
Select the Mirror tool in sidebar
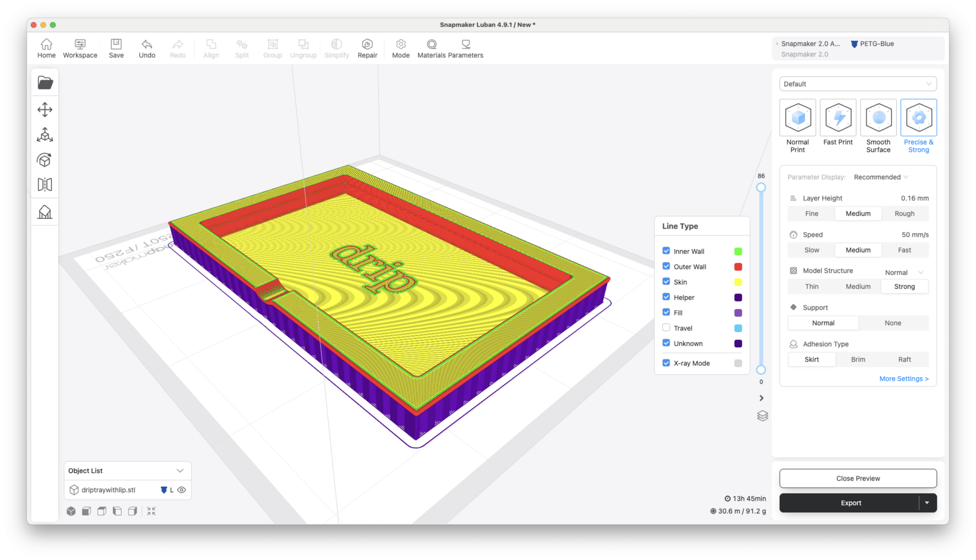pos(45,185)
